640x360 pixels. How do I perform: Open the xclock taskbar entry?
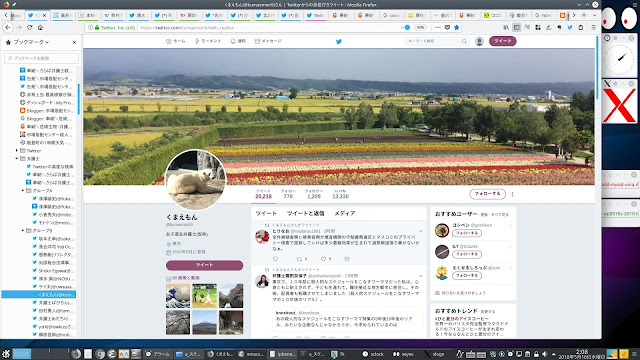tap(373, 354)
